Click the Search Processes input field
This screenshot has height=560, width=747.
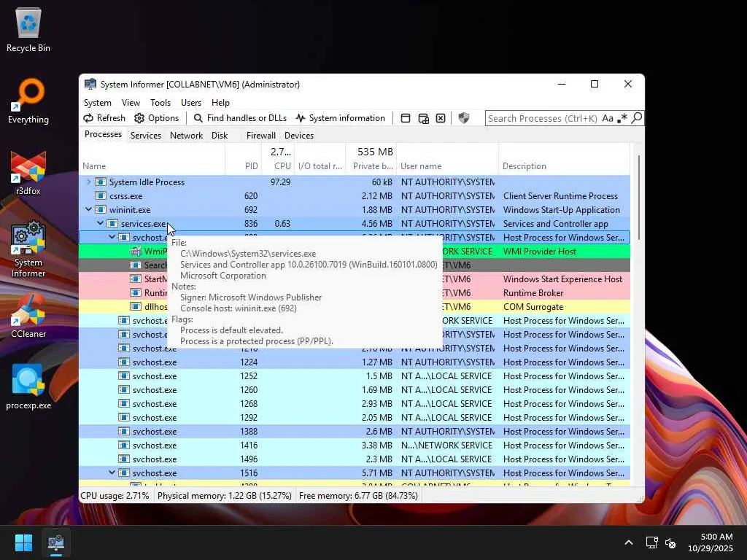[x=542, y=118]
